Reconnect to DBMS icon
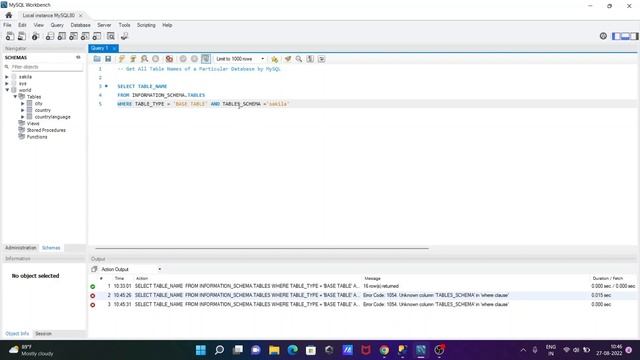 point(124,36)
